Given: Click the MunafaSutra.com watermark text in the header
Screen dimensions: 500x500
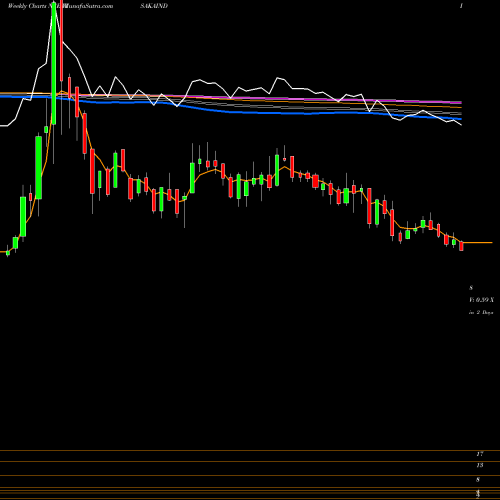Looking at the screenshot, I should (88, 6).
